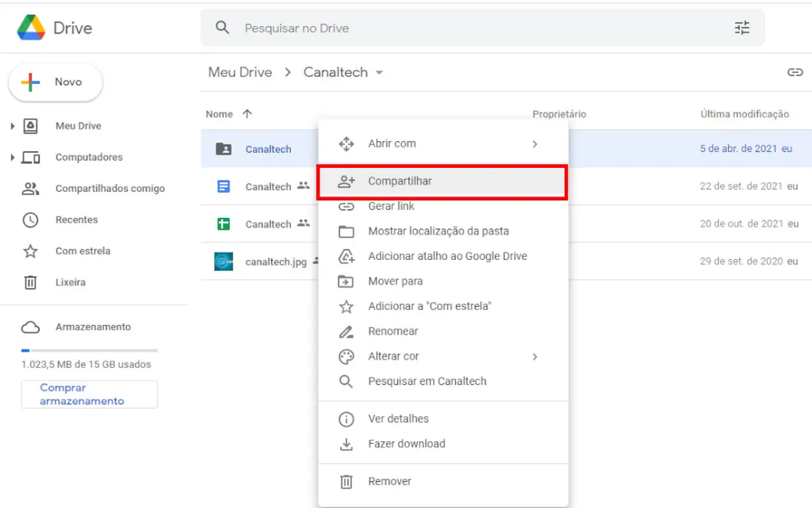Click 1.023,5 MB de 15 GB usados text
Viewport: 812px width, 508px height.
86,365
